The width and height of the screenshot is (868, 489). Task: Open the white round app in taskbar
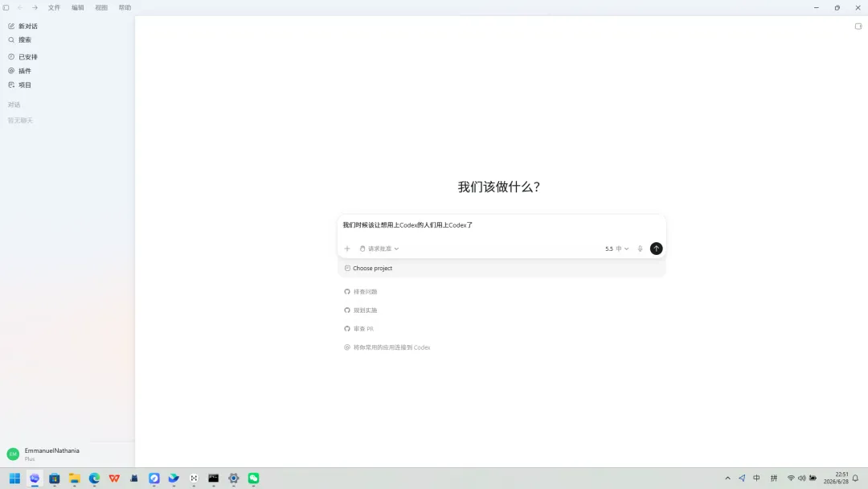[194, 478]
